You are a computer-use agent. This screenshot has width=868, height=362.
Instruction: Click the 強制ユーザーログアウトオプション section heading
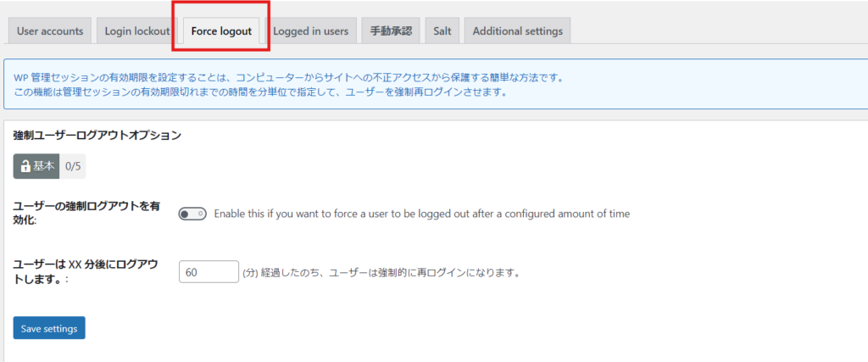tap(97, 135)
